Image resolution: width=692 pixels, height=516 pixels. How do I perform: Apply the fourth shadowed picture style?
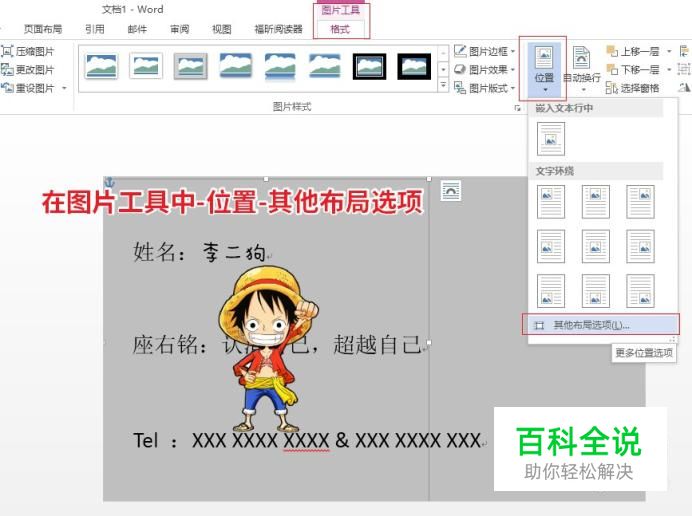(x=236, y=66)
